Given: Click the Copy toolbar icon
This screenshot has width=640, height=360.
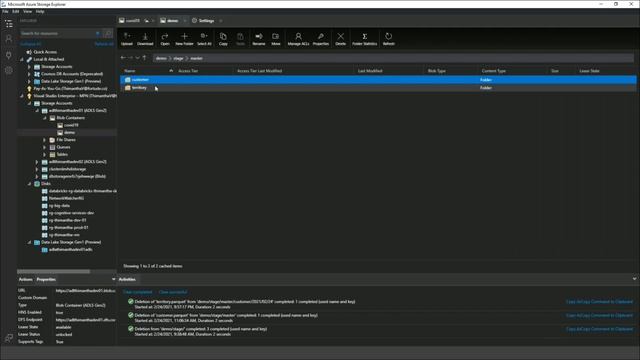Looking at the screenshot, I should click(x=223, y=39).
